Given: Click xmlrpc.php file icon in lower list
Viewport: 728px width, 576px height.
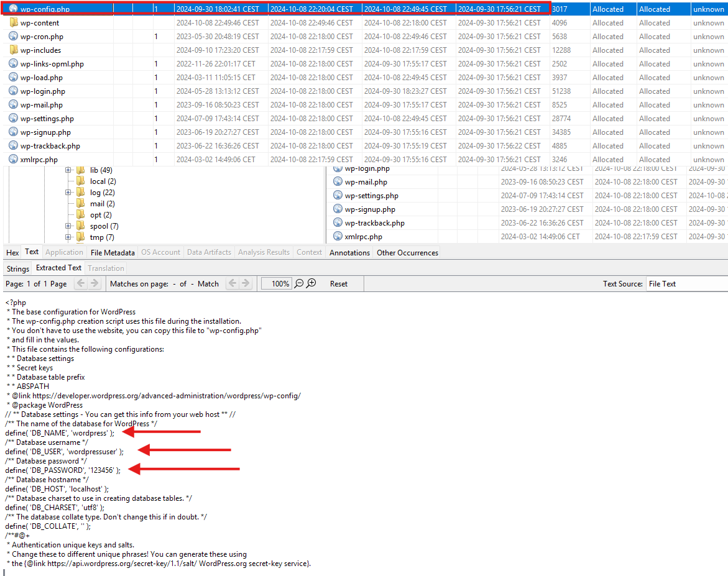Looking at the screenshot, I should point(338,237).
